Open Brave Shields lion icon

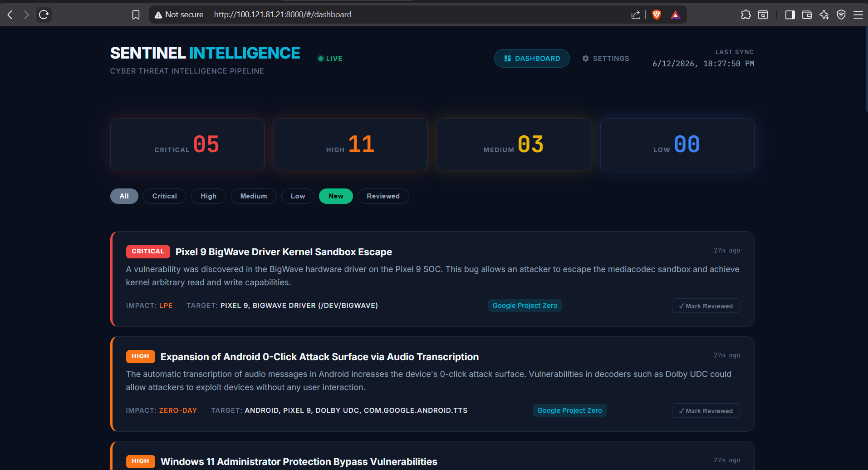pyautogui.click(x=657, y=15)
